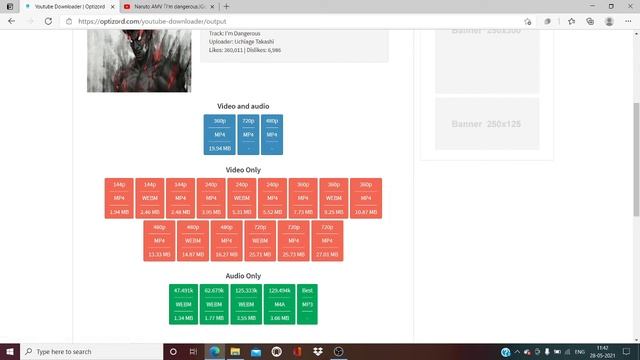Screen dimensions: 640x360
Task: Close the Naruto AMV YouTube tab
Action: pos(212,7)
